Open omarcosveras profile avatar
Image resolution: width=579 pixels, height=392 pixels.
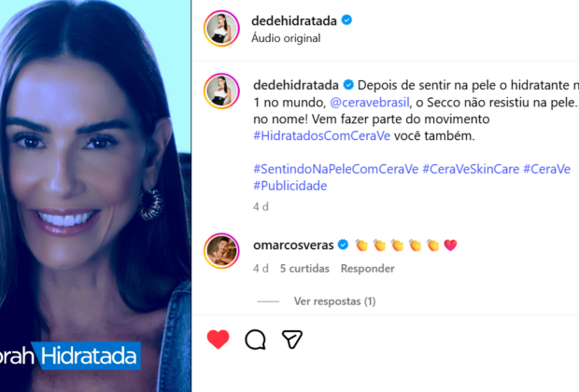221,251
